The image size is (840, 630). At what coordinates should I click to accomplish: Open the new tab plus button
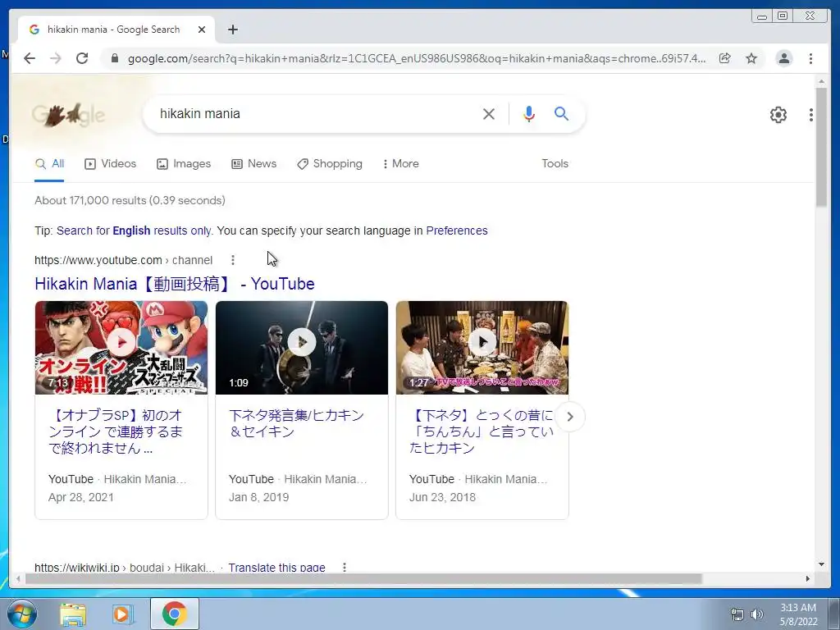[x=232, y=30]
